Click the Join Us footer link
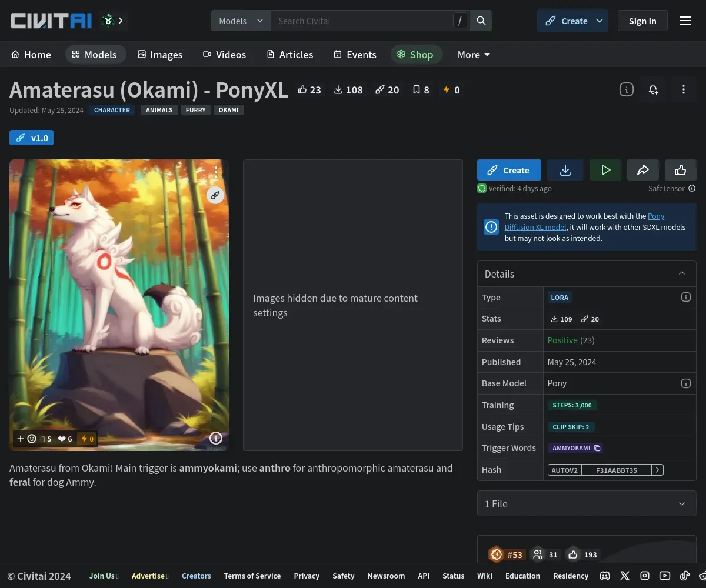This screenshot has width=706, height=588. (104, 576)
